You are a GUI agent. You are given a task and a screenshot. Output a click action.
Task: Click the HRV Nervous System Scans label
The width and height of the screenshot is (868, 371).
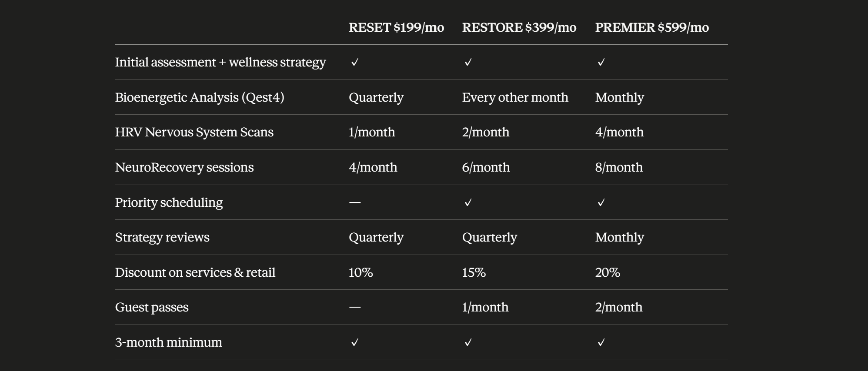pyautogui.click(x=194, y=132)
